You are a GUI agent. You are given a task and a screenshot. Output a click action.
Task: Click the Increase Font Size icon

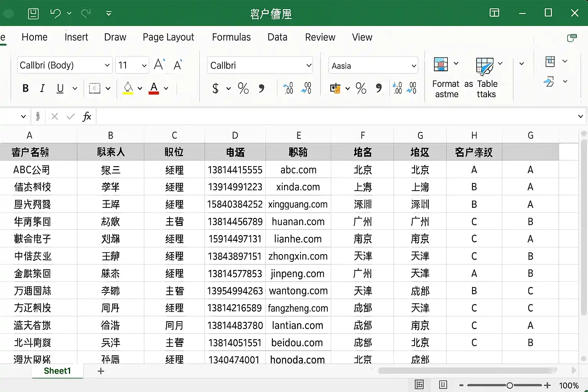pyautogui.click(x=159, y=65)
